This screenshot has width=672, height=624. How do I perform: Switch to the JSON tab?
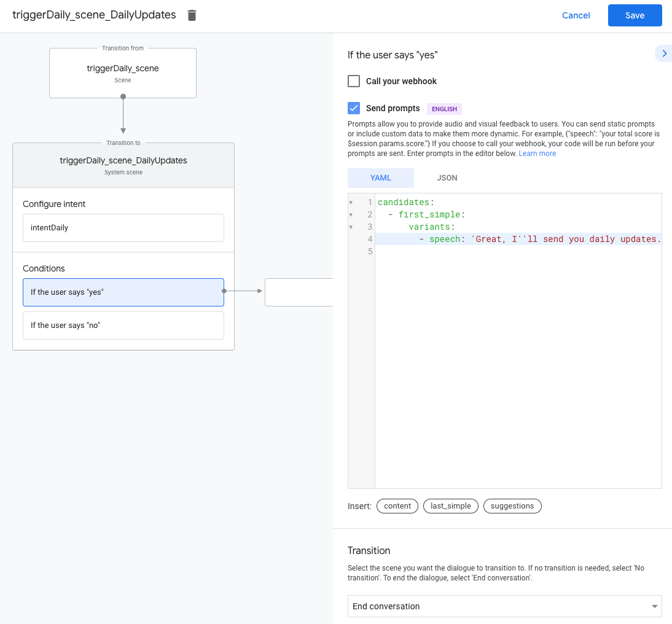pos(447,178)
